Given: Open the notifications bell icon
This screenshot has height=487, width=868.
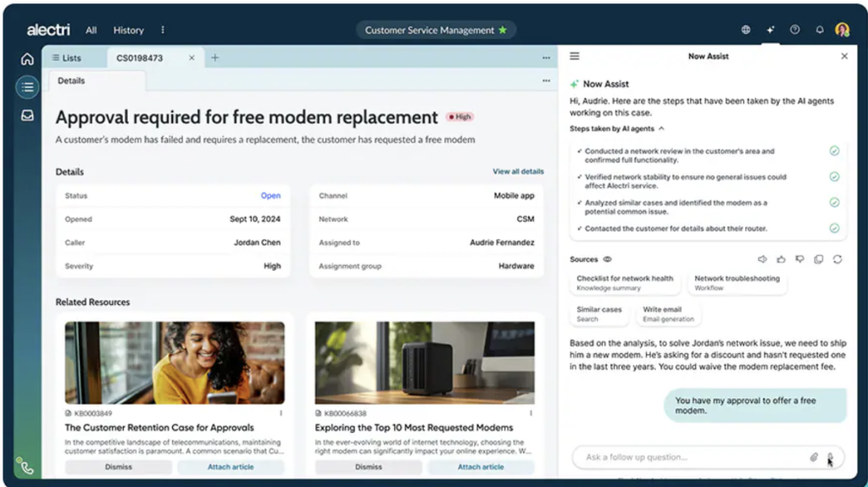Looking at the screenshot, I should [820, 30].
